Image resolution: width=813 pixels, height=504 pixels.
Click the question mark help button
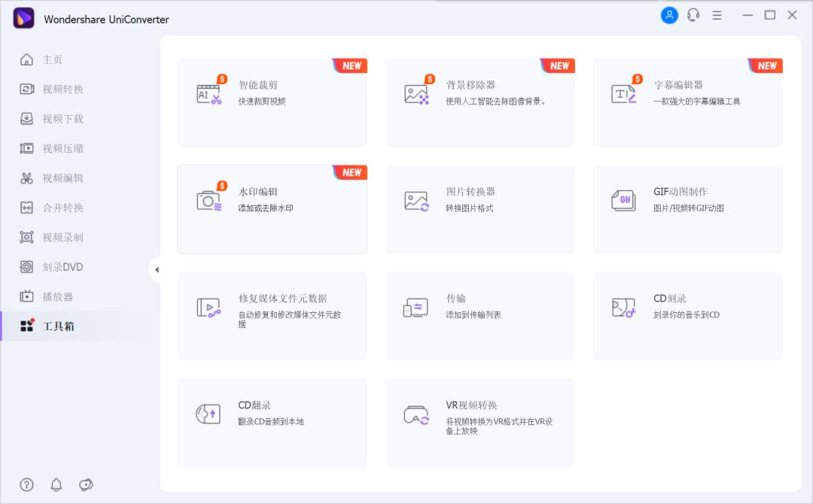pyautogui.click(x=27, y=484)
